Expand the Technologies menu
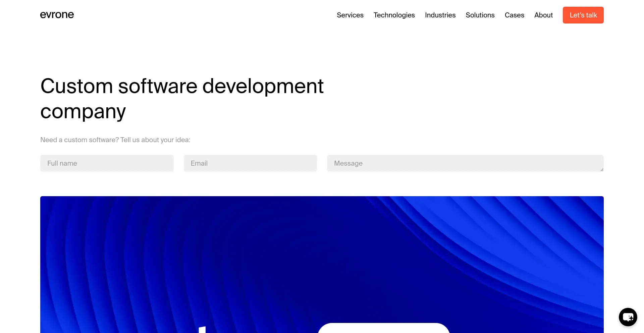 [x=394, y=15]
